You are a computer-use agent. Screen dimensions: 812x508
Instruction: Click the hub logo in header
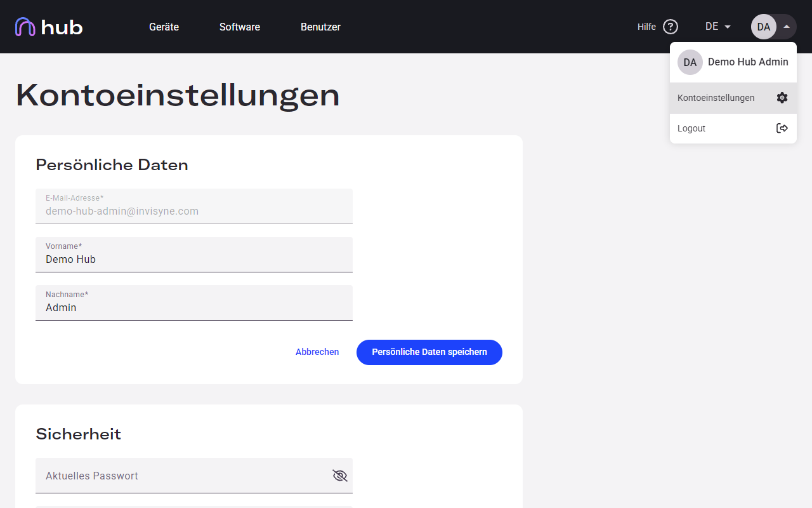click(x=49, y=27)
